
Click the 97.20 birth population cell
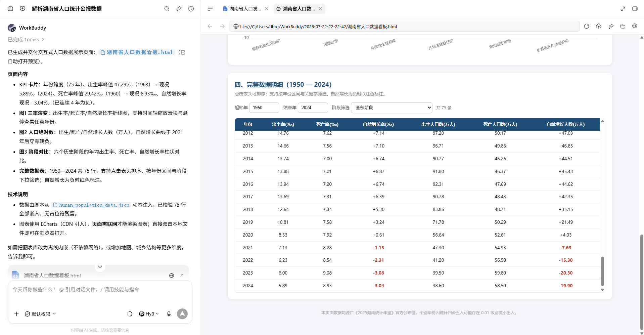438,133
